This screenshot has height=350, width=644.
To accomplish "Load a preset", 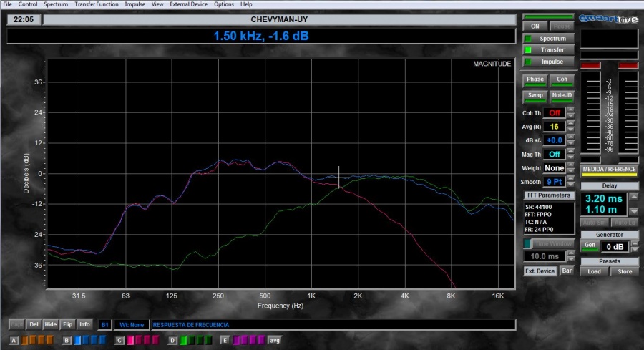I will [x=594, y=271].
